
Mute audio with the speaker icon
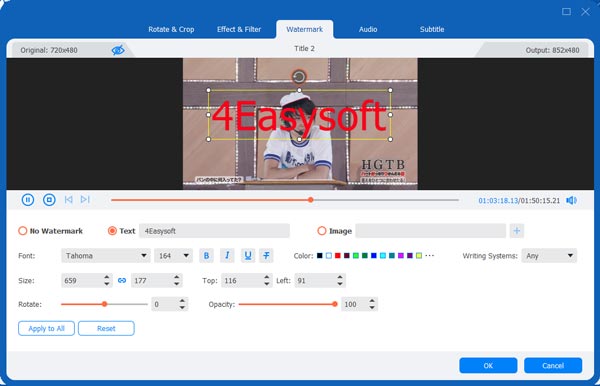point(571,200)
